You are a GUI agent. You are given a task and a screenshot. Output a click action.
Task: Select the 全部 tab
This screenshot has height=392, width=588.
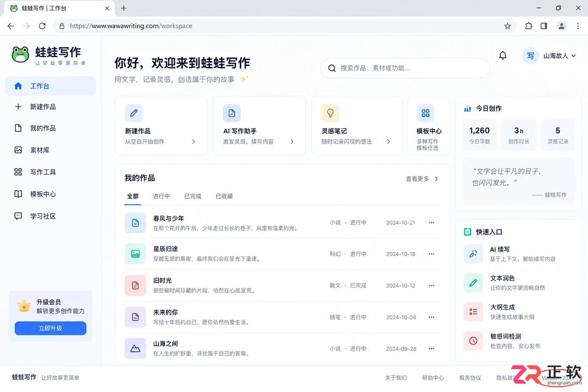pyautogui.click(x=133, y=196)
